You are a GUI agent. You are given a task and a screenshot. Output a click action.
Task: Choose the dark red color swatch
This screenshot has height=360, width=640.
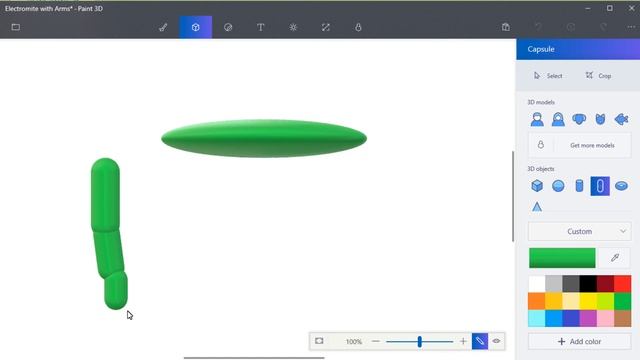coord(605,284)
